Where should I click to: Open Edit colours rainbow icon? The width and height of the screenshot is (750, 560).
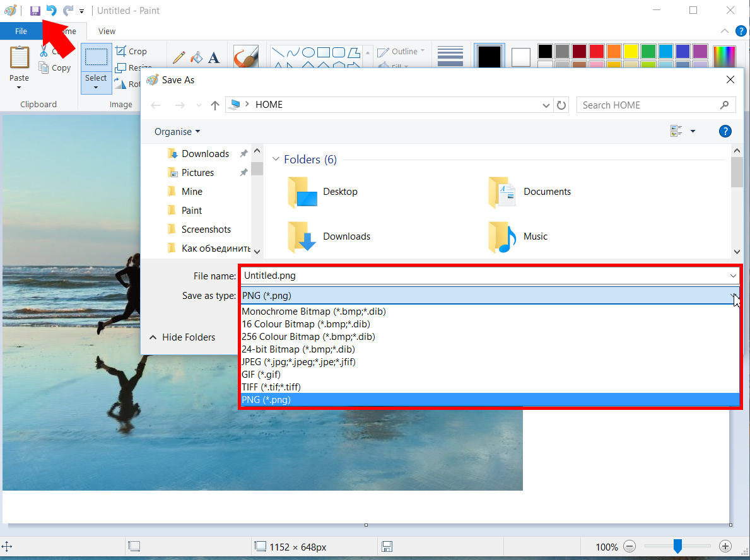(724, 56)
